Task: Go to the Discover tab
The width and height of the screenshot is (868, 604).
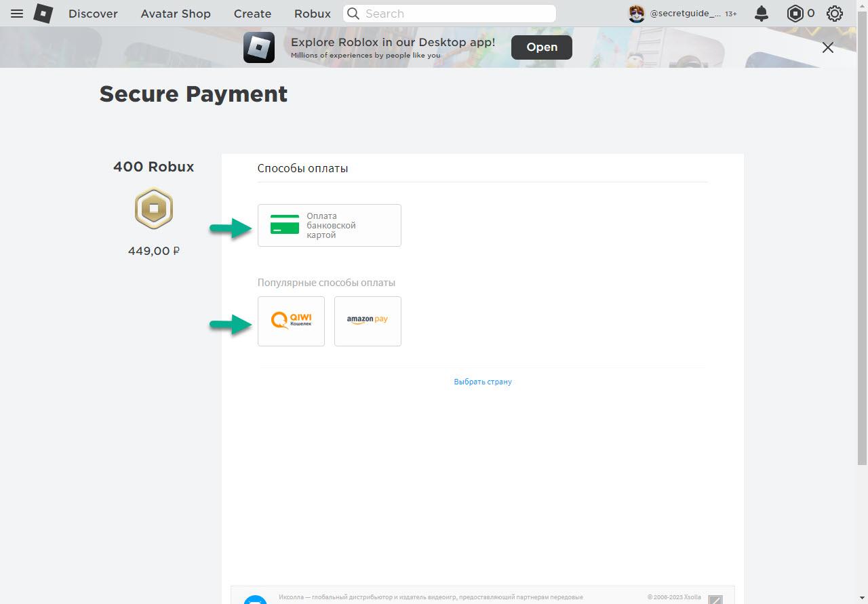Action: (93, 14)
